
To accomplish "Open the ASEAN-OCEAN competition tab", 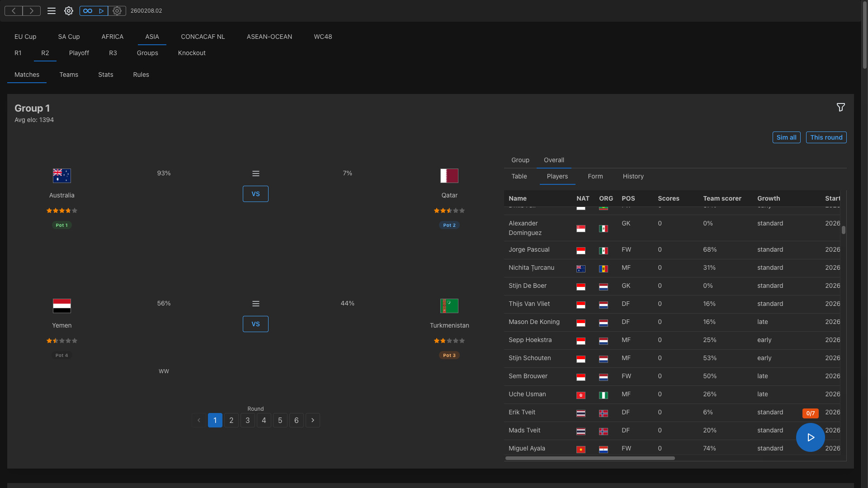I will (x=269, y=37).
